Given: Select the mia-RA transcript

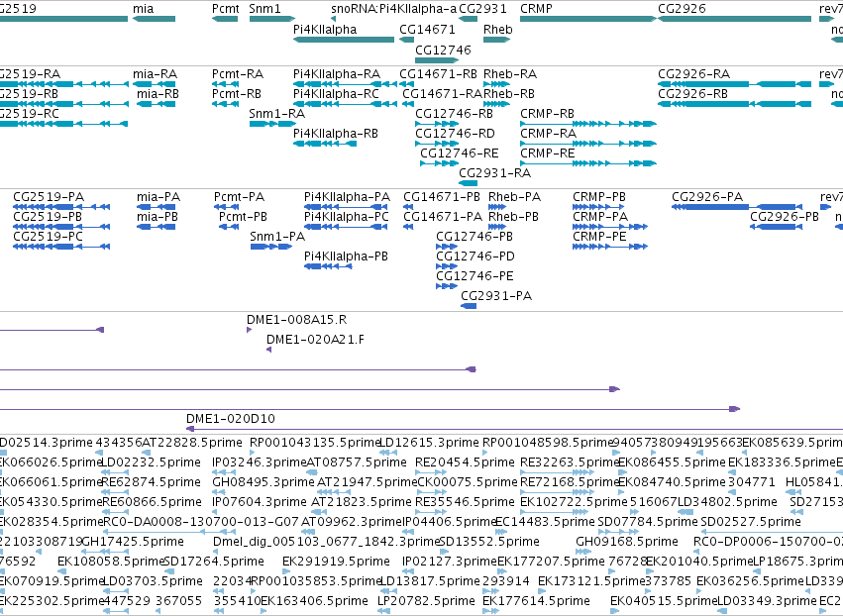Looking at the screenshot, I should [155, 84].
